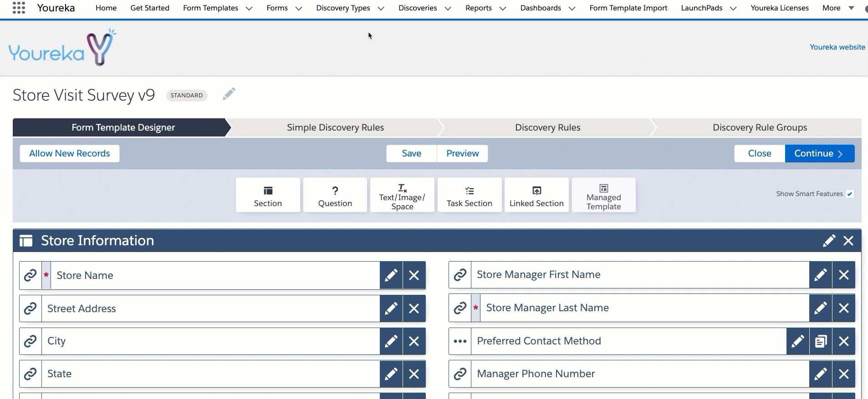Viewport: 868px width, 399px height.
Task: Expand the Discovery Types nav dropdown
Action: tap(381, 8)
